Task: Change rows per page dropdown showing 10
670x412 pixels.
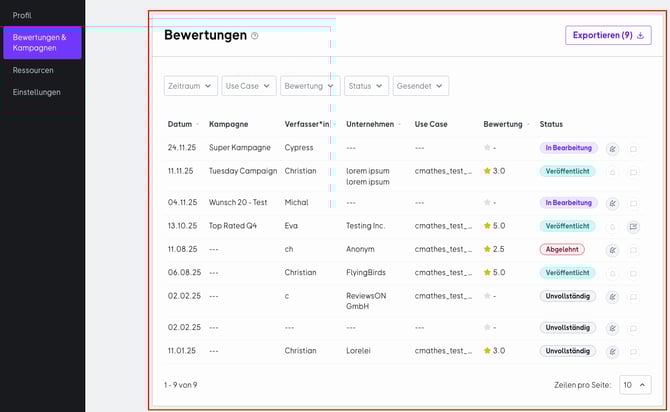Action: (x=635, y=384)
